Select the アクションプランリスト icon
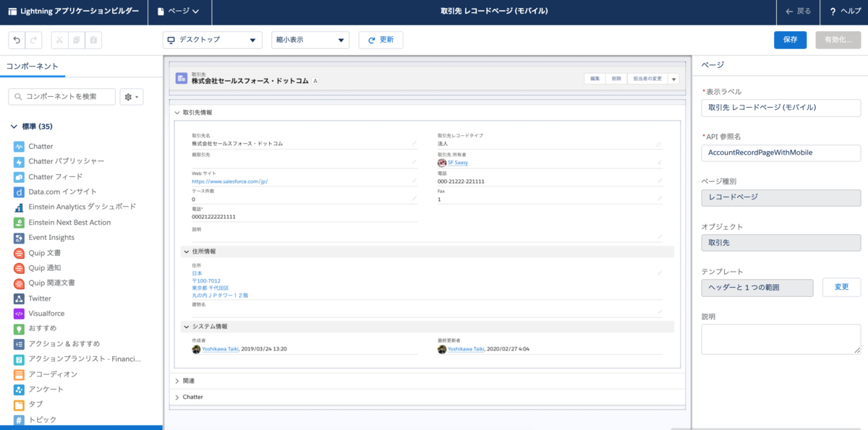 20,358
